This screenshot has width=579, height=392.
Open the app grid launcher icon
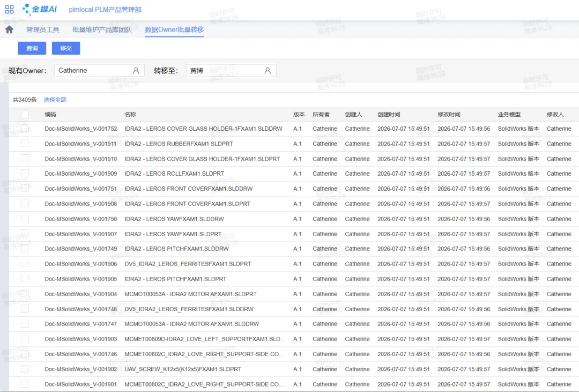pyautogui.click(x=10, y=9)
